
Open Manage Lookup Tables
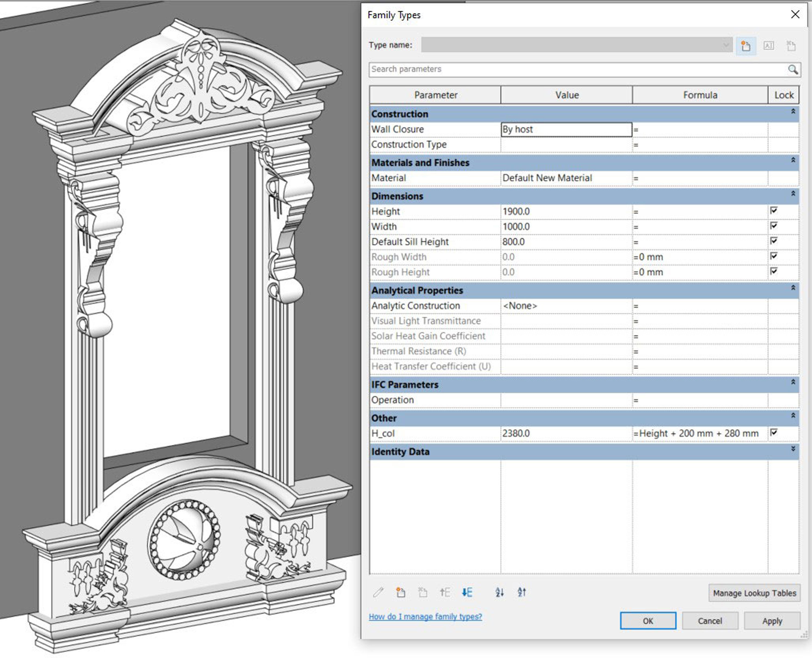pyautogui.click(x=754, y=593)
